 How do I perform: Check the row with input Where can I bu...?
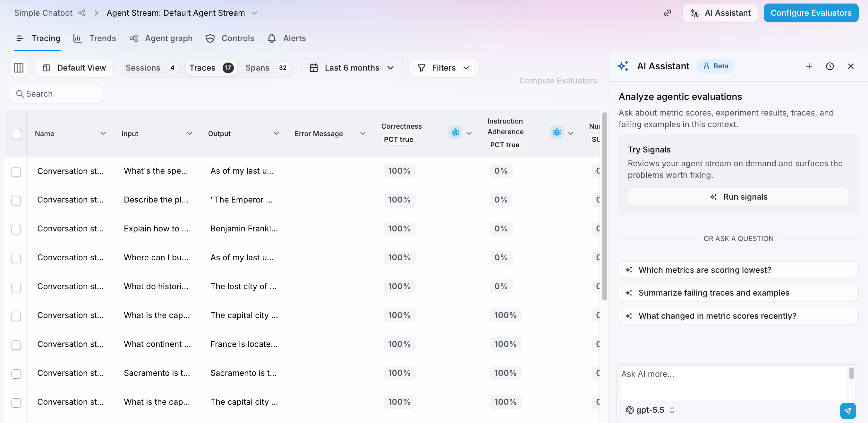(16, 258)
